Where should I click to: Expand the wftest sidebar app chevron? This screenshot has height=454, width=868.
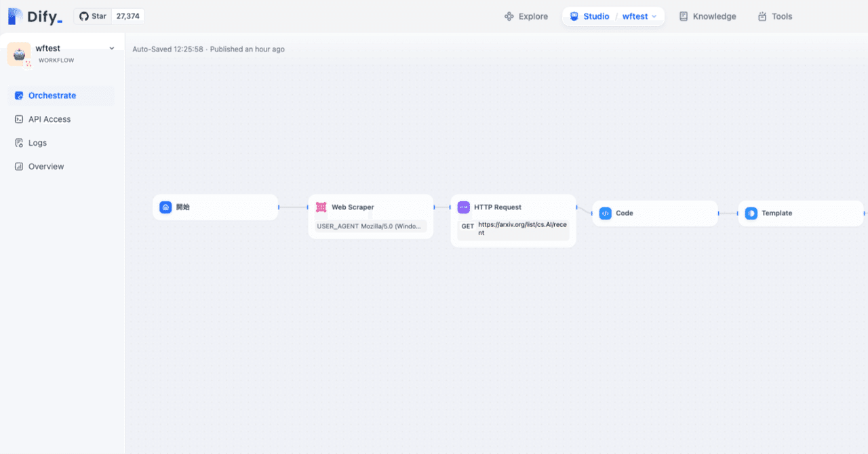pos(112,48)
